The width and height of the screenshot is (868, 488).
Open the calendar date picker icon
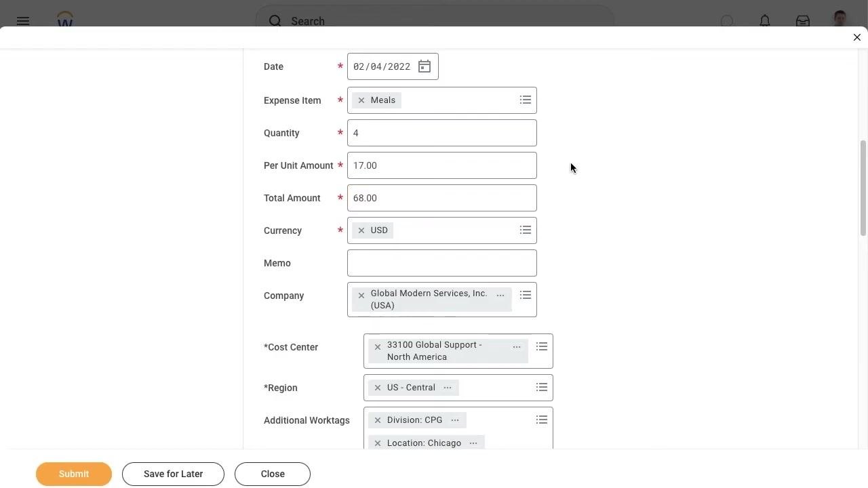(425, 66)
